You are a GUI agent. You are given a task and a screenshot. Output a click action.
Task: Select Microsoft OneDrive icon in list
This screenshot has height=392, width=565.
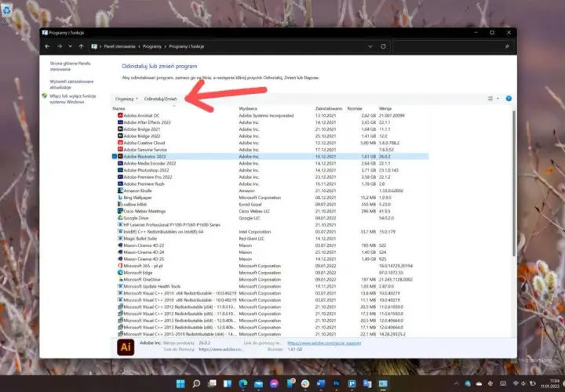click(120, 279)
